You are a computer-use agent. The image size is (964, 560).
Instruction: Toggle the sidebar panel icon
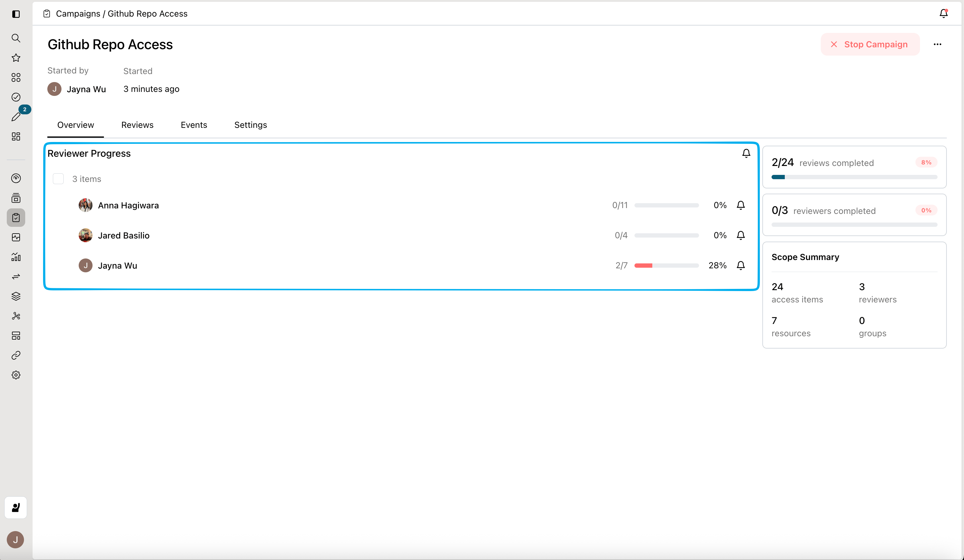point(16,14)
